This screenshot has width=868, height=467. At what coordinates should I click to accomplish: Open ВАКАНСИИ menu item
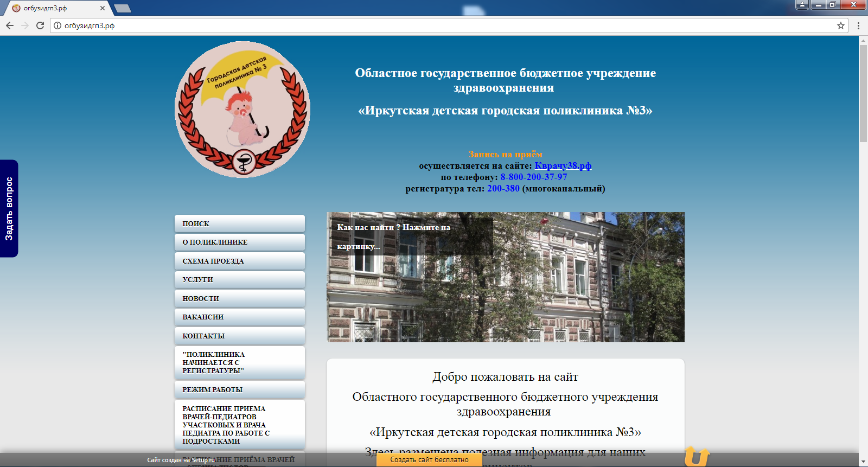(240, 317)
